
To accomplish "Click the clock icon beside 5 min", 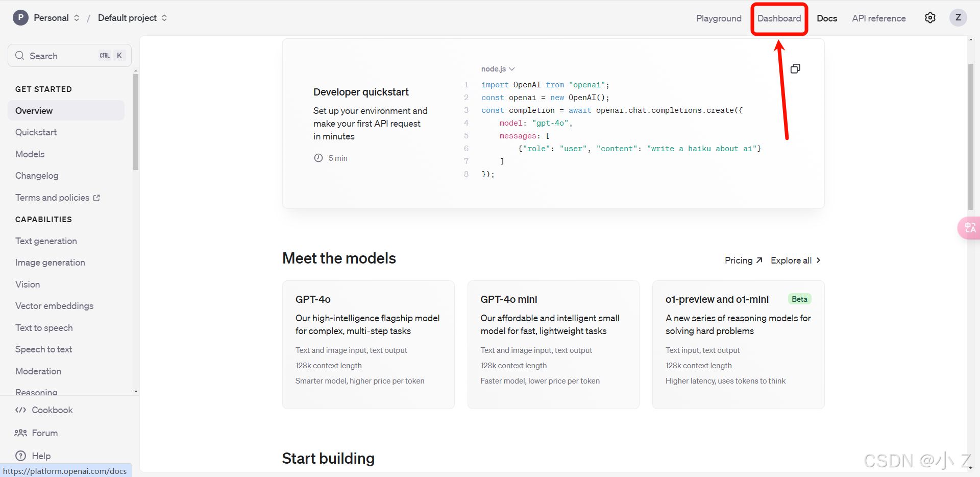I will tap(318, 158).
